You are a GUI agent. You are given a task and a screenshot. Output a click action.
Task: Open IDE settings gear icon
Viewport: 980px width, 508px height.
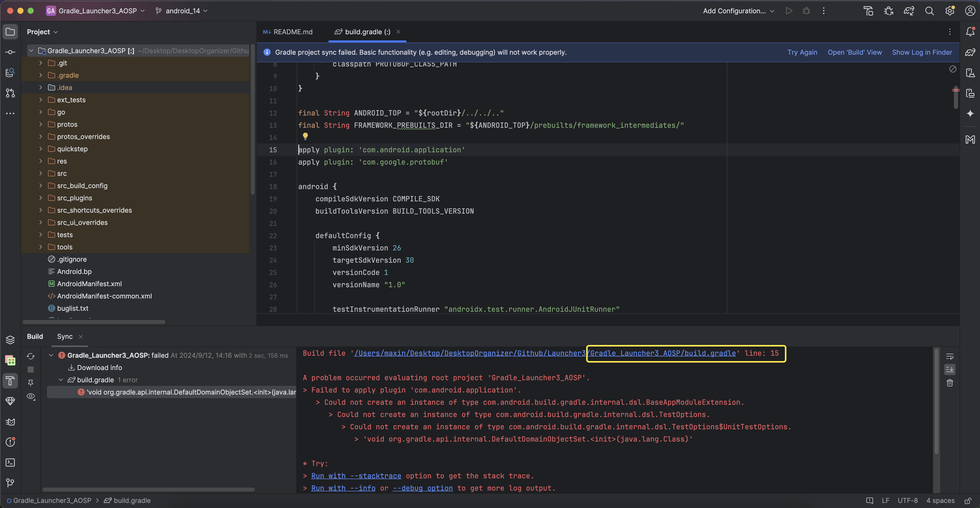[x=950, y=11]
